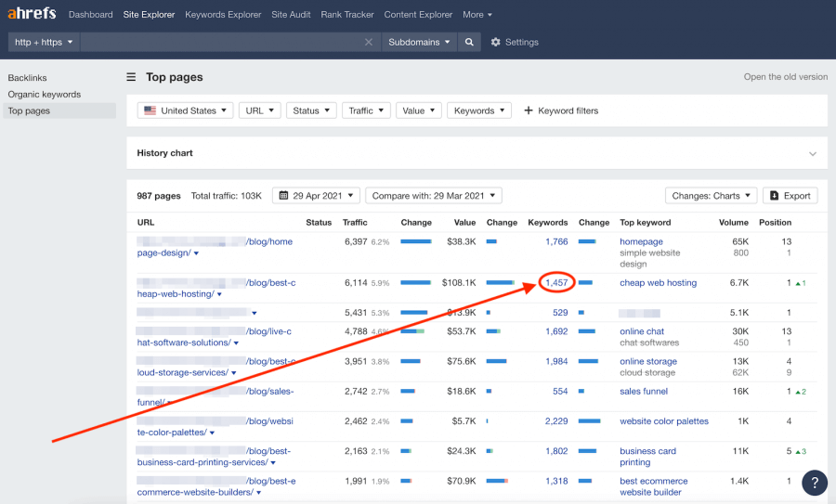This screenshot has height=504, width=836.
Task: Click the help question mark bubble
Action: 815,483
